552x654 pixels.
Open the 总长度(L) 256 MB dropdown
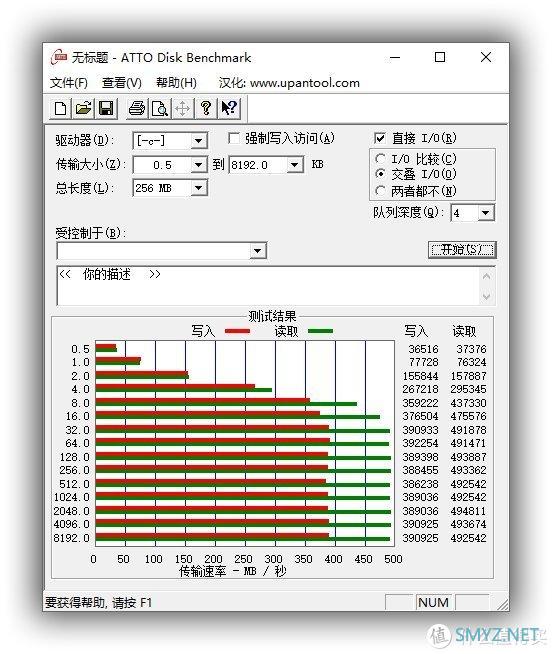tap(199, 188)
